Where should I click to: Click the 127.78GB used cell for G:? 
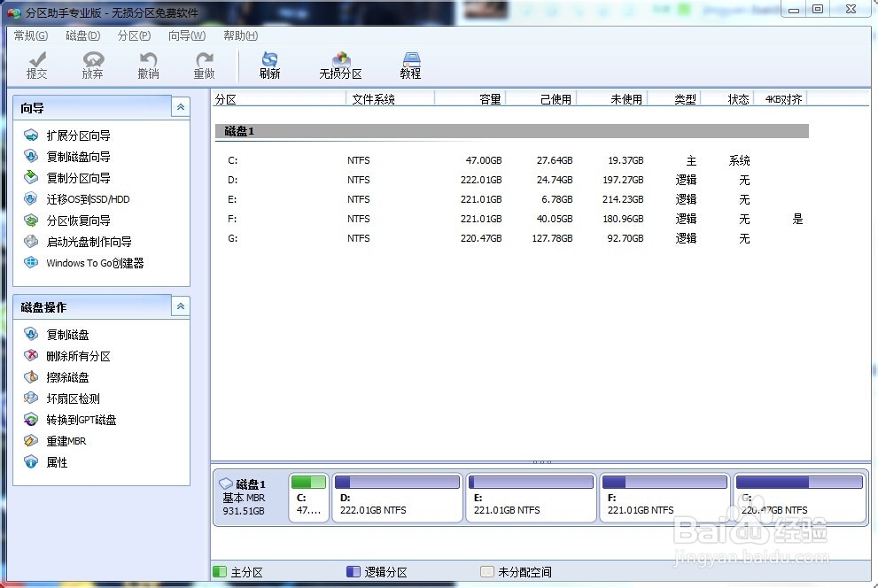[x=552, y=238]
